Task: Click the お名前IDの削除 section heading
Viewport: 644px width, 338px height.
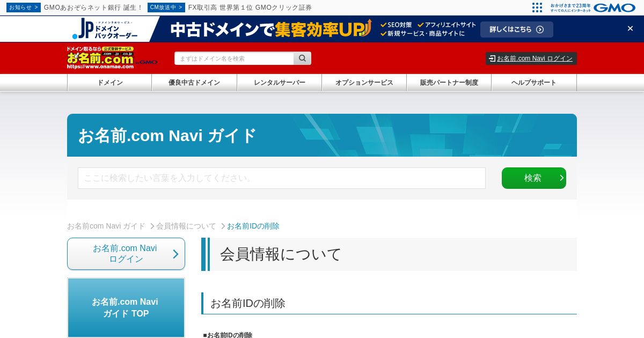Action: (x=248, y=303)
